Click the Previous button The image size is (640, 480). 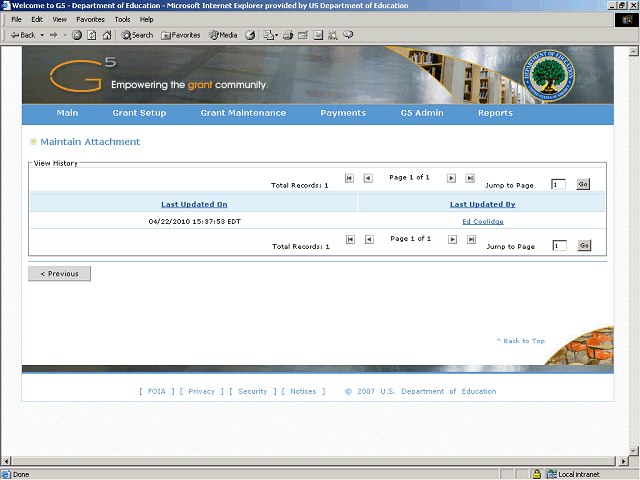point(60,274)
